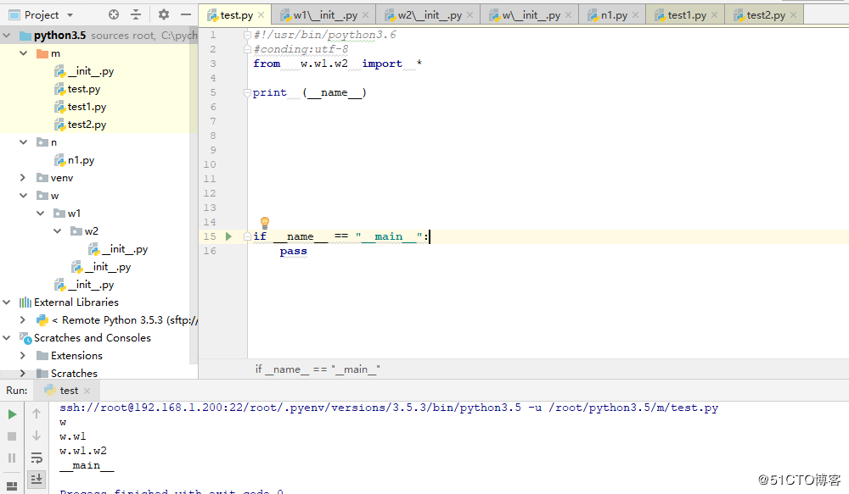The width and height of the screenshot is (849, 494).
Task: Click the ssh command line in console output
Action: [x=389, y=408]
